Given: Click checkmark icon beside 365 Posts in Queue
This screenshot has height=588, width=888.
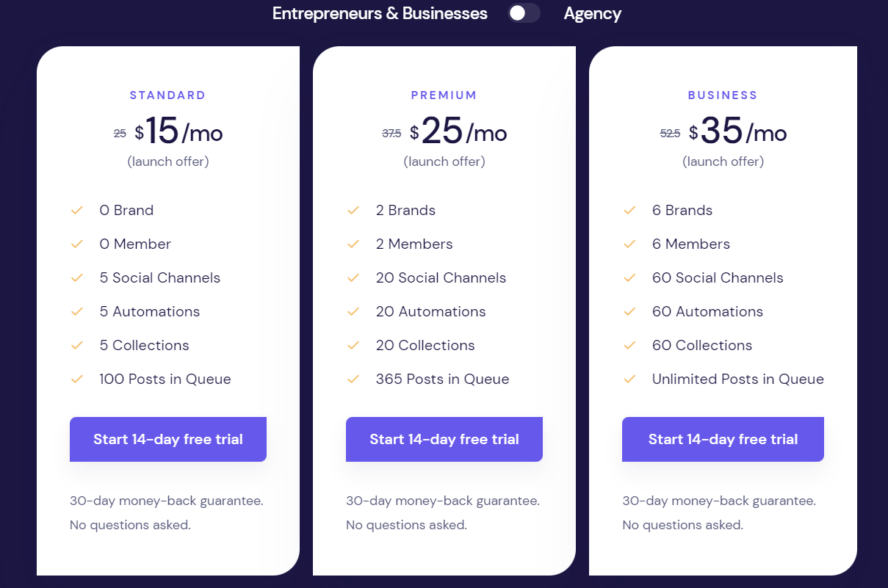Looking at the screenshot, I should (353, 380).
